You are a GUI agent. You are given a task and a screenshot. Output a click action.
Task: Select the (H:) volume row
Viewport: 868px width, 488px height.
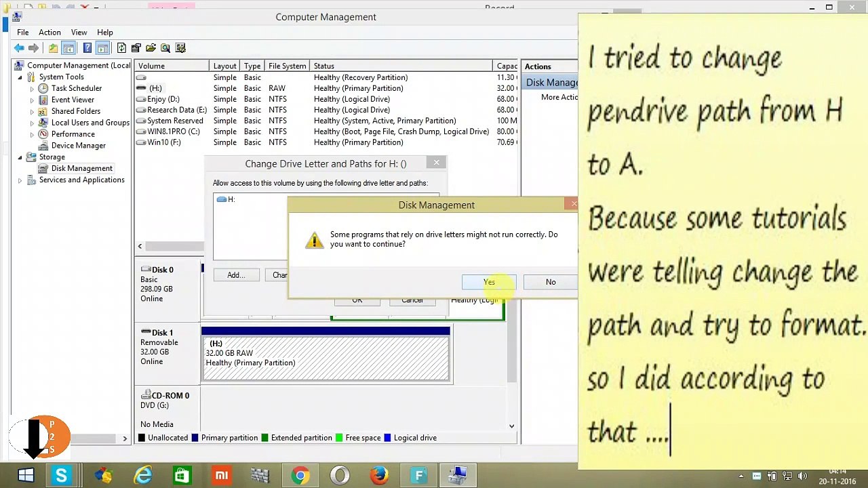[x=327, y=88]
